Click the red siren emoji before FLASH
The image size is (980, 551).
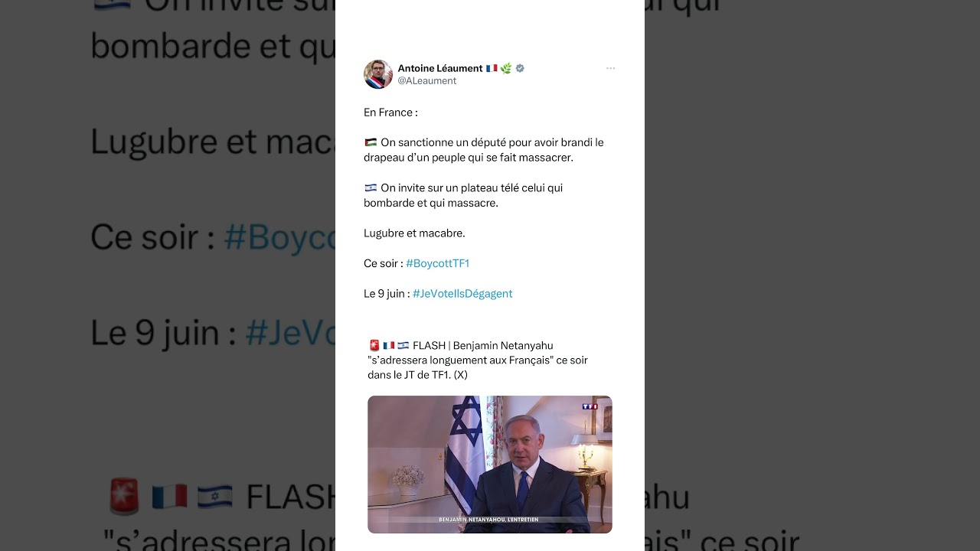(374, 345)
